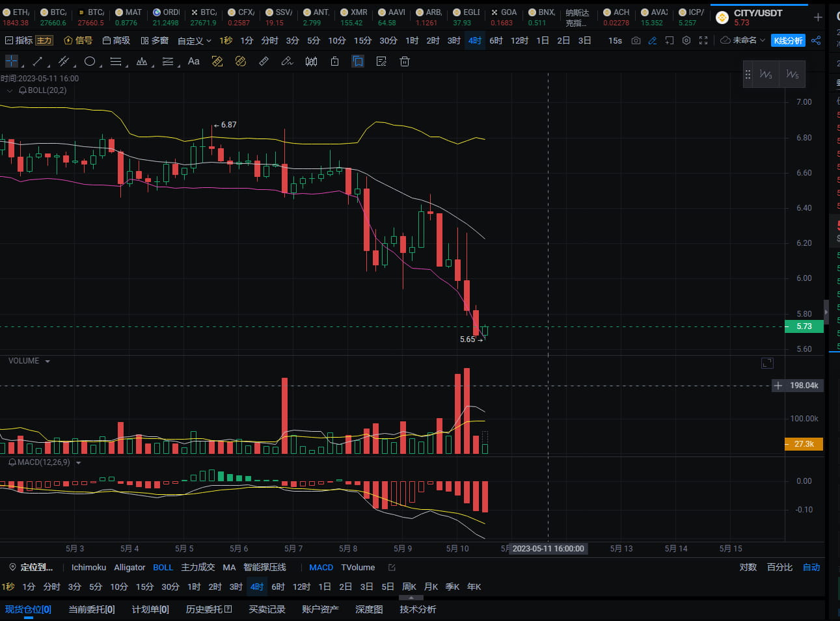Image resolution: width=840 pixels, height=621 pixels.
Task: Switch to the XMR symbol tab
Action: point(353,18)
